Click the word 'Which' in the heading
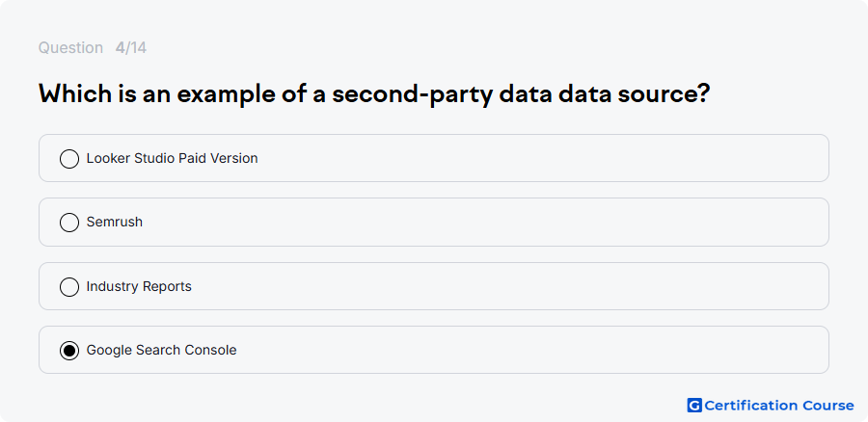Image resolution: width=868 pixels, height=422 pixels. point(75,94)
